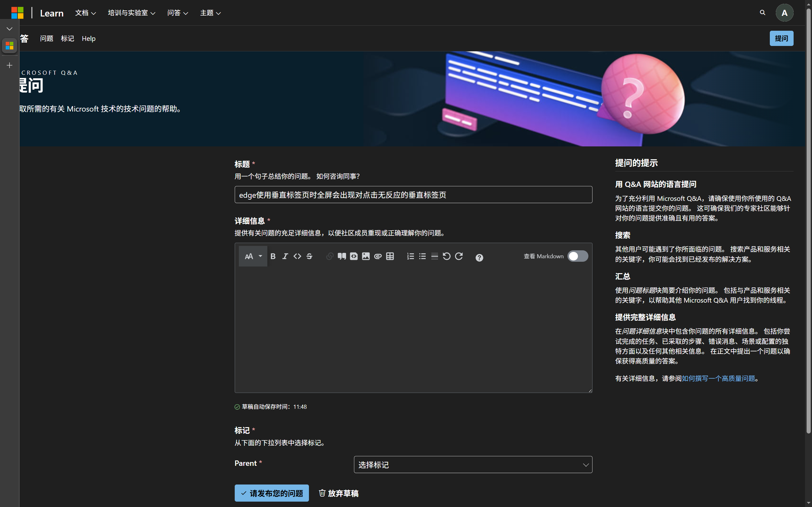Click the 请发布您的问题 button
The image size is (812, 507).
272,493
